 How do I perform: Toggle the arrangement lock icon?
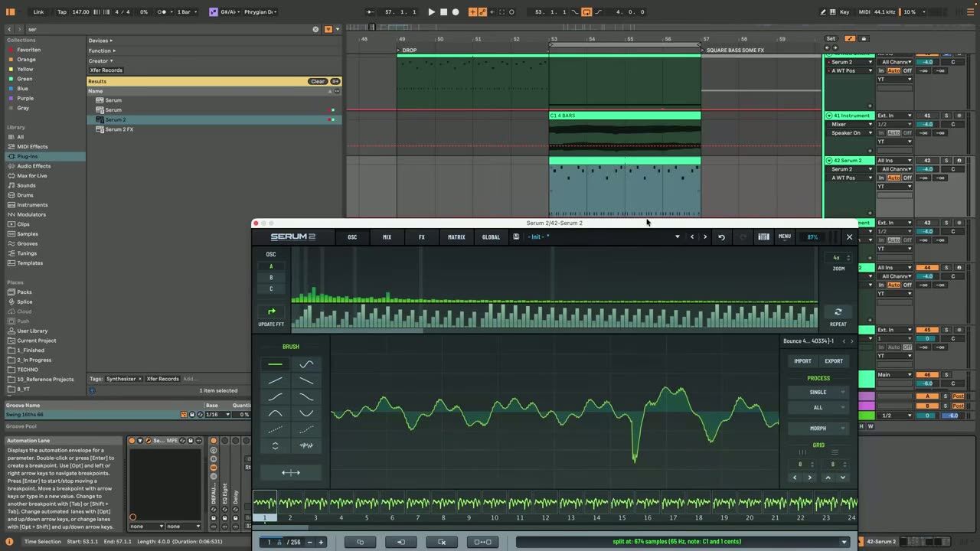click(x=864, y=38)
